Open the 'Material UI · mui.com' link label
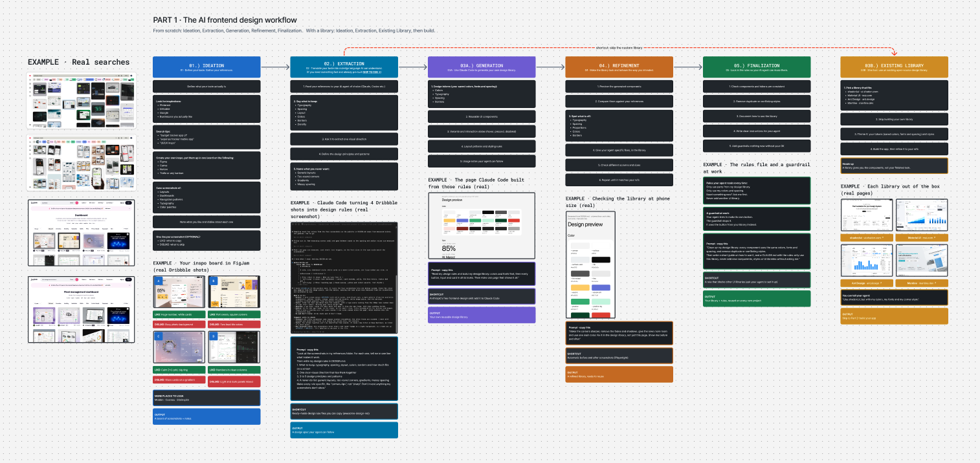 pyautogui.click(x=922, y=237)
